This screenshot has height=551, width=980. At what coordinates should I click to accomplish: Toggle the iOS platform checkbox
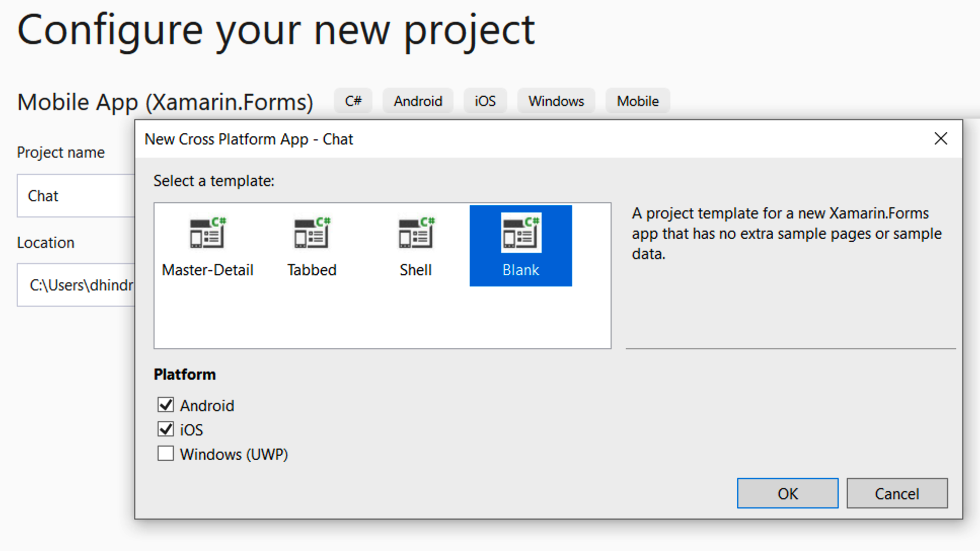tap(166, 429)
